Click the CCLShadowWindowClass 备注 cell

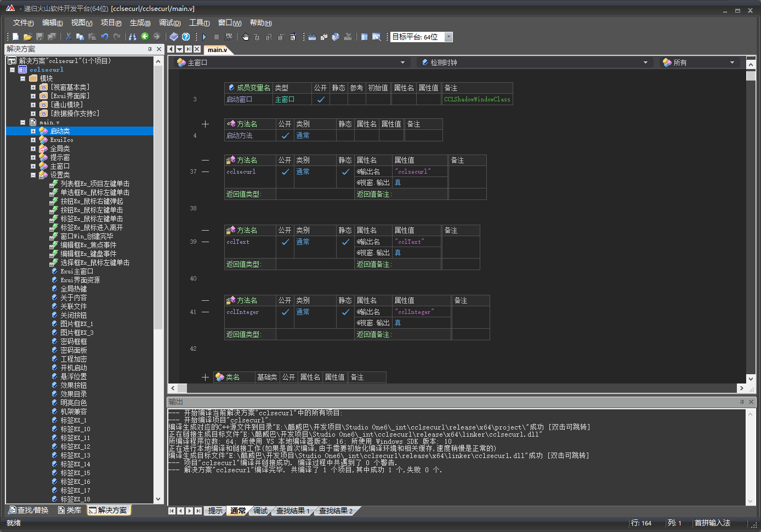478,99
